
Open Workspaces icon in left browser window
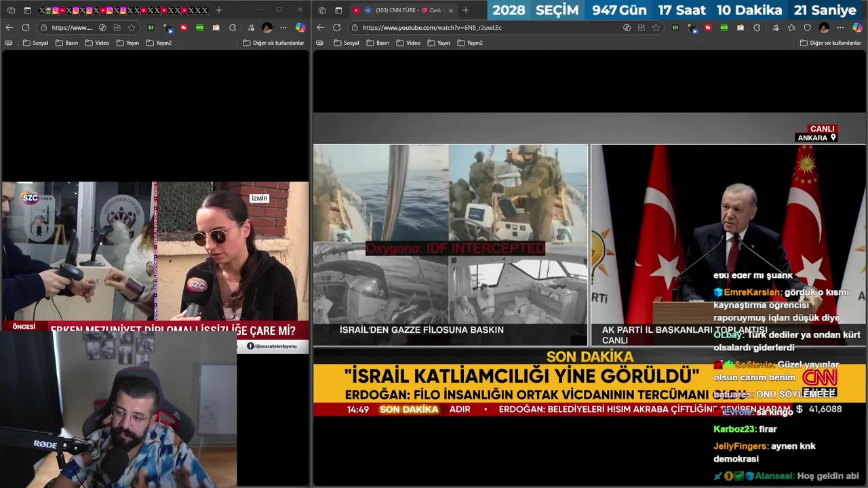tap(11, 10)
